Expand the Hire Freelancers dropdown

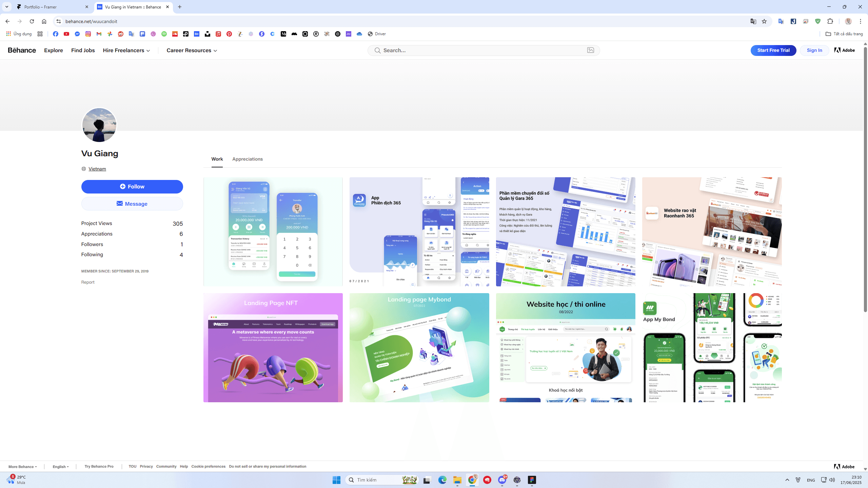coord(126,50)
